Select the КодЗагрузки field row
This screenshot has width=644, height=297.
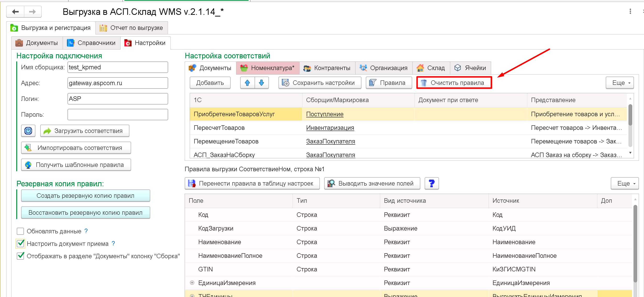(x=408, y=228)
